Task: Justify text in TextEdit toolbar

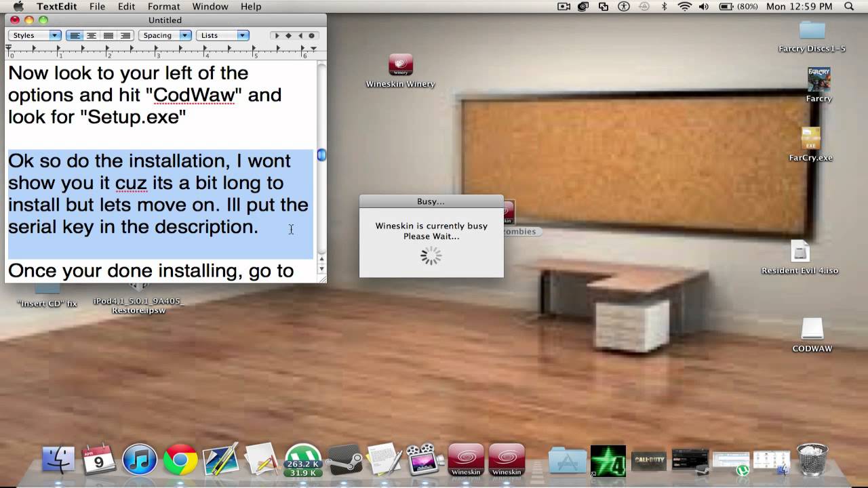Action: pos(108,35)
